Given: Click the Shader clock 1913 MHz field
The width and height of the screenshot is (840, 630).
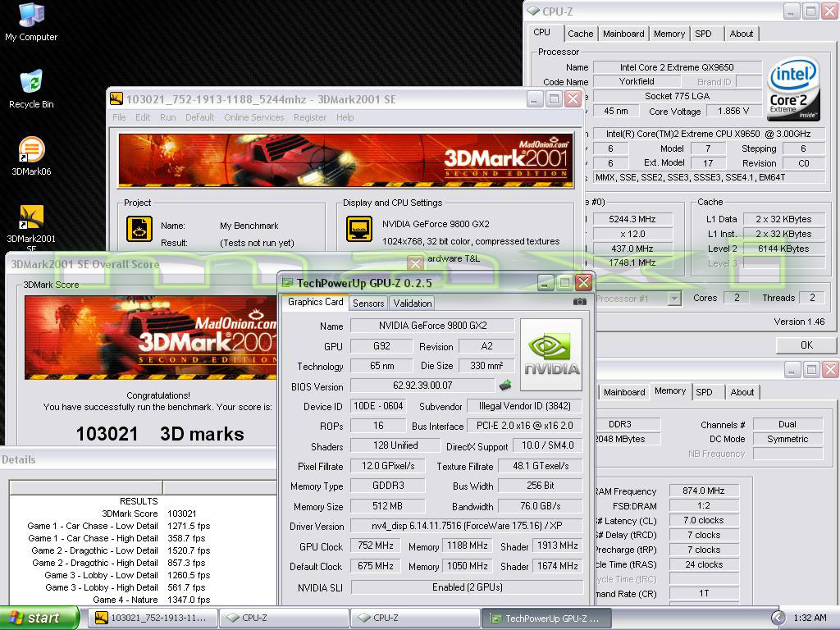Looking at the screenshot, I should tap(557, 546).
